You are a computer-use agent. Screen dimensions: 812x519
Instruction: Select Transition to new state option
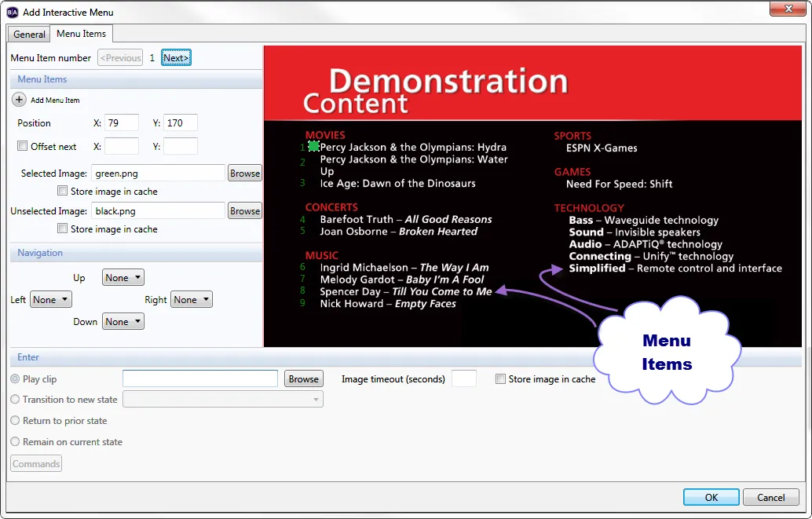coord(15,400)
